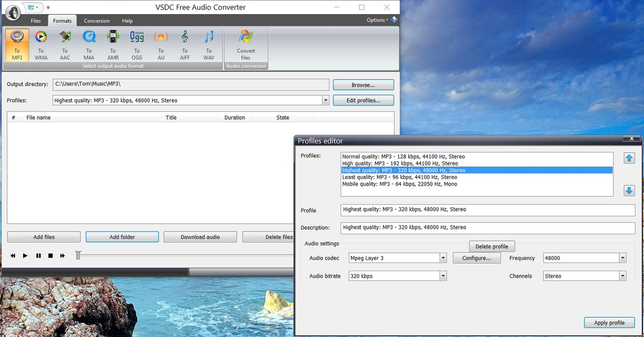Image resolution: width=644 pixels, height=337 pixels.
Task: Click the VSDC application logo button
Action: coord(13,12)
